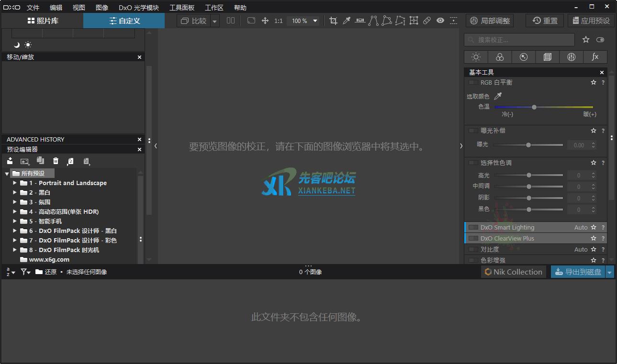The width and height of the screenshot is (617, 364).
Task: Switch to the 照片库 tab
Action: [43, 21]
